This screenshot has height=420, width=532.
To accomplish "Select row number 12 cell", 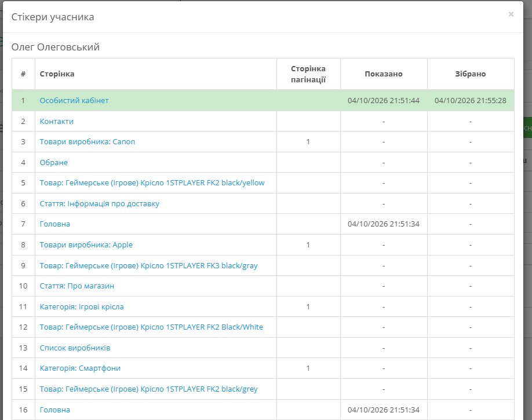I will [x=23, y=327].
